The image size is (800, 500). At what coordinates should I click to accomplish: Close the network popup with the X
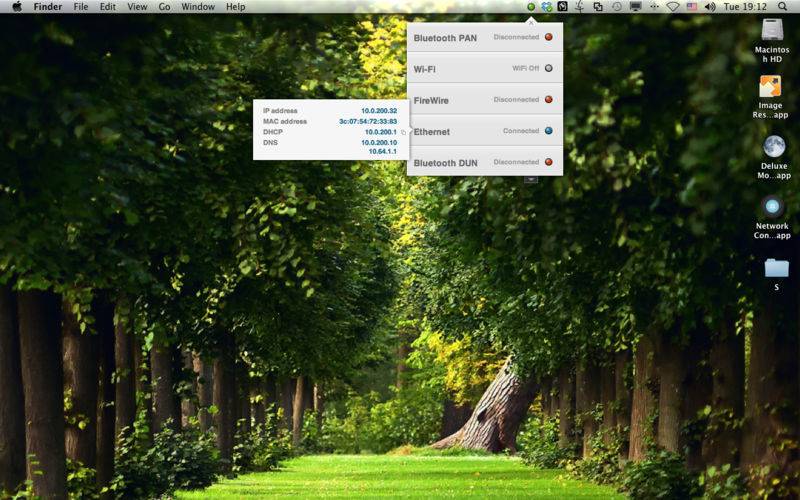[531, 22]
